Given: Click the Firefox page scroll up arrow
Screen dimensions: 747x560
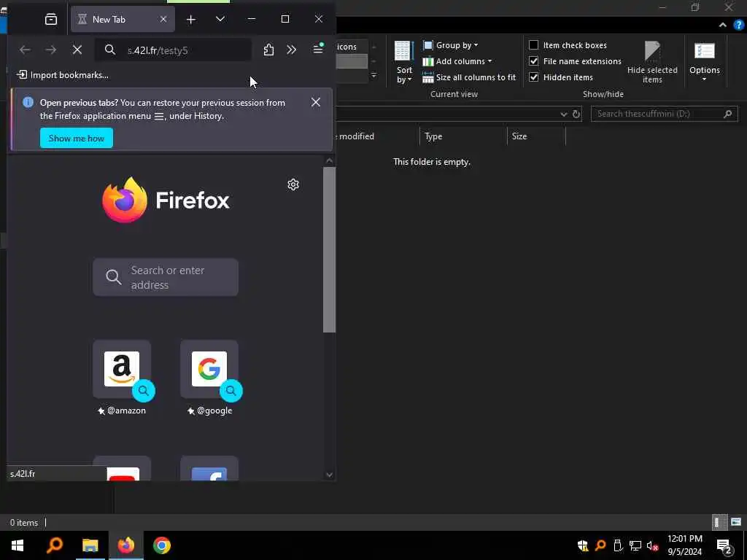Looking at the screenshot, I should [329, 161].
